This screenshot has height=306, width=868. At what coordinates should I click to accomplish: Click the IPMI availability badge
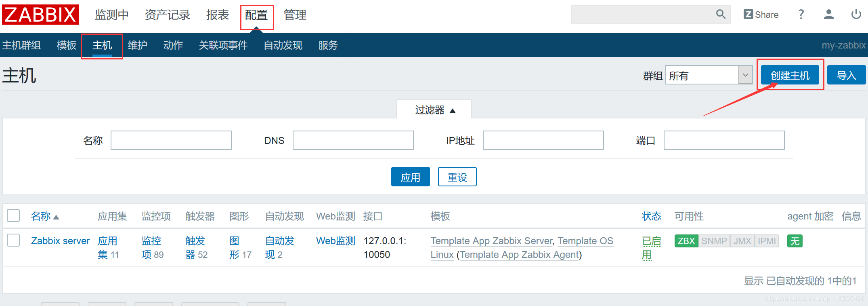coord(767,241)
